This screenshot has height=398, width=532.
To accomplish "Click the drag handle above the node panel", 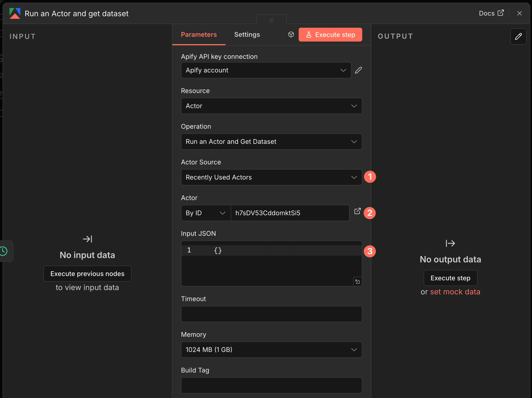I will click(272, 20).
